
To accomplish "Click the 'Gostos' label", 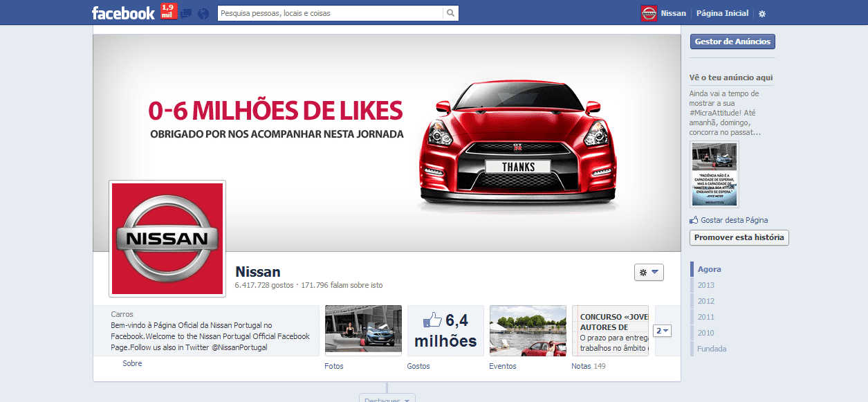I will (418, 366).
